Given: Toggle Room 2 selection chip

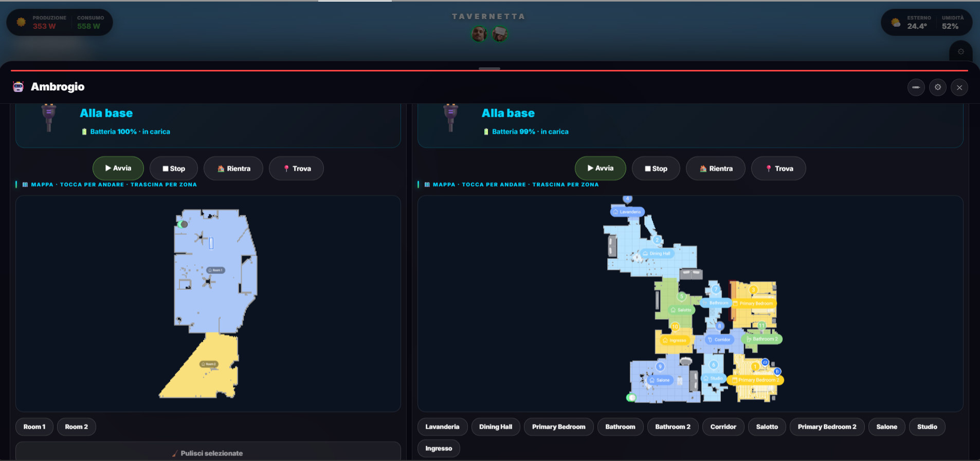Looking at the screenshot, I should 77,427.
